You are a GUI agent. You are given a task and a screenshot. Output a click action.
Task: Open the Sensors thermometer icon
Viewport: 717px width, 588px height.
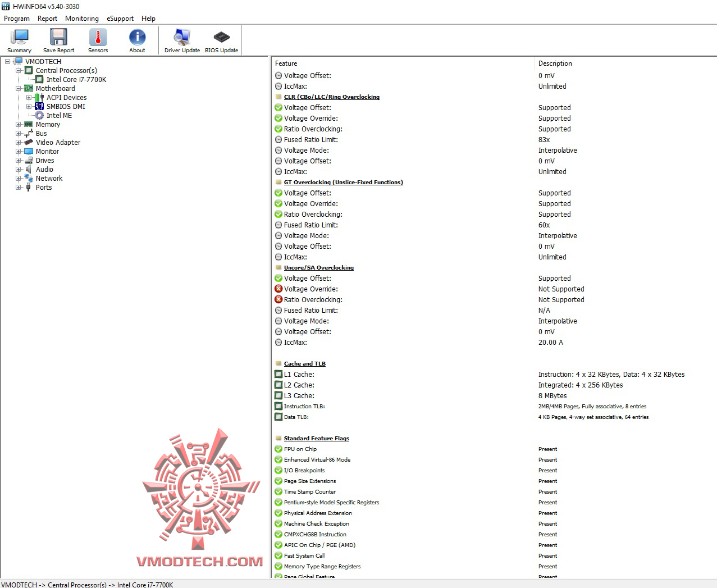[98, 37]
